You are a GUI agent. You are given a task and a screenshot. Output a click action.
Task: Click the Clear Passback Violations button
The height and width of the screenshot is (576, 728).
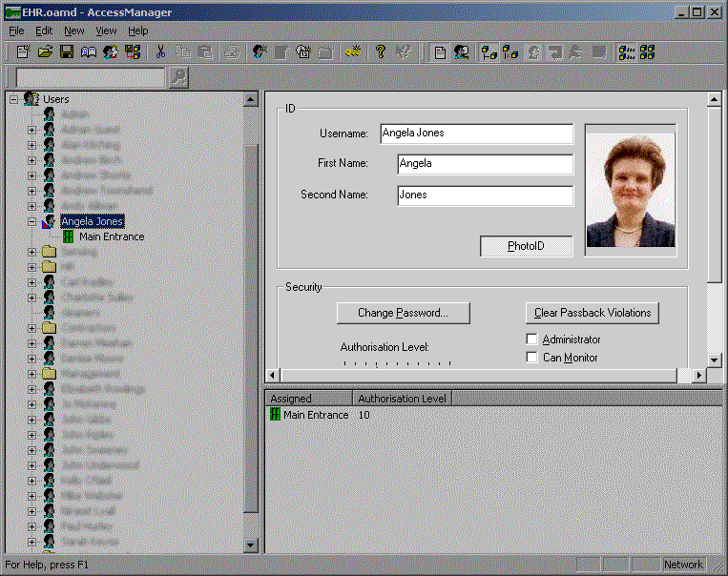[592, 313]
